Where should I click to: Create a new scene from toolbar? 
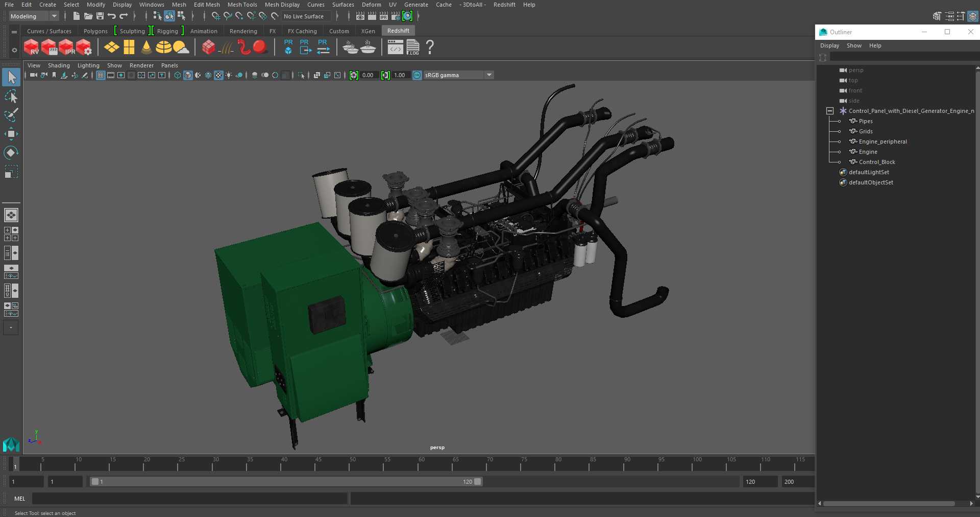tap(76, 16)
